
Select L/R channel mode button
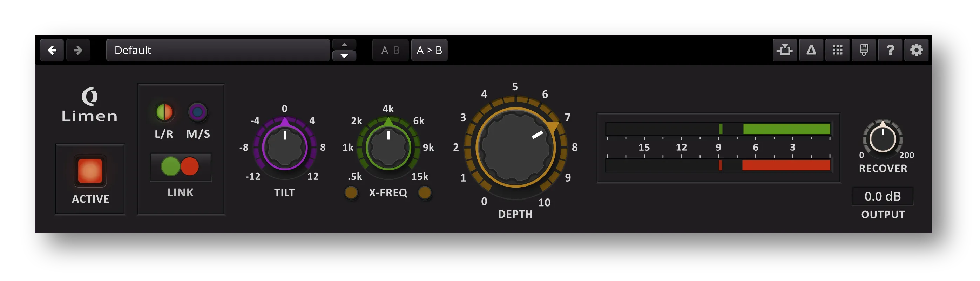pyautogui.click(x=164, y=112)
